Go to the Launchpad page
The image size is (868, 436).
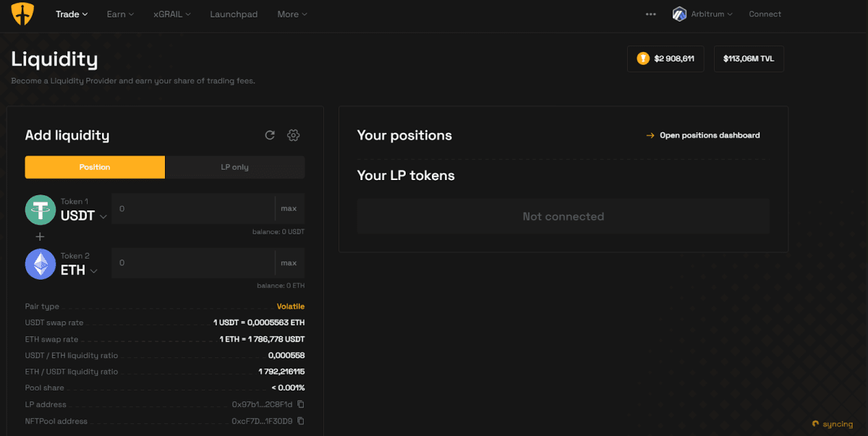click(x=234, y=14)
